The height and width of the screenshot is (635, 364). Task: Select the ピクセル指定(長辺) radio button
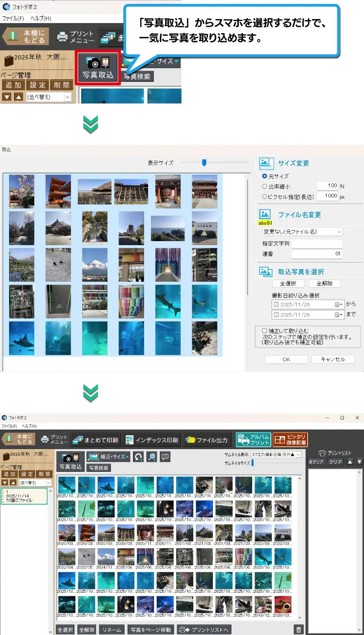[265, 196]
